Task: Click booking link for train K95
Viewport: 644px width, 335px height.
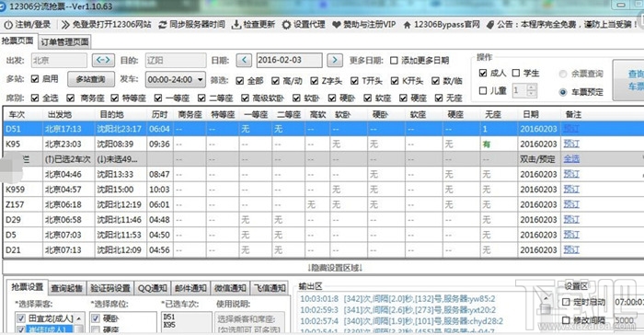Action: (x=571, y=144)
